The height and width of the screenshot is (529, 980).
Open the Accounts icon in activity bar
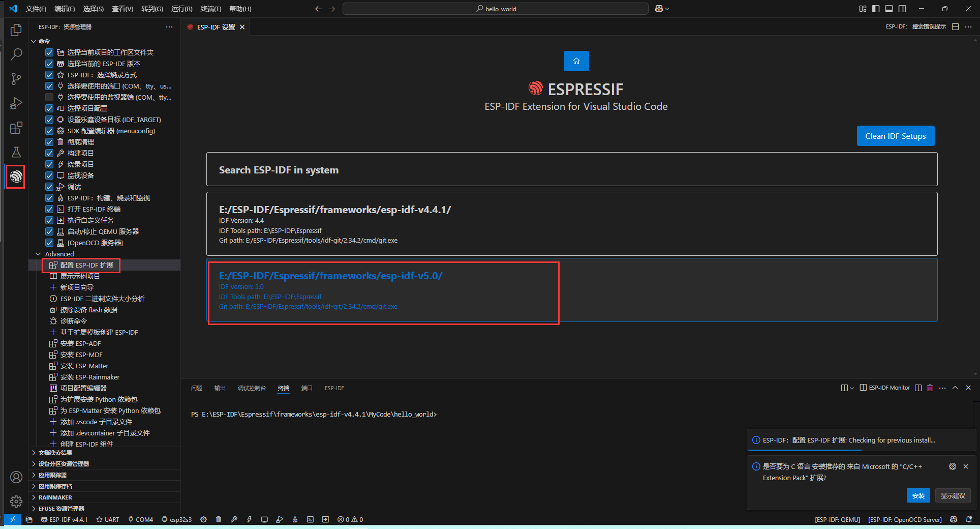[x=16, y=477]
